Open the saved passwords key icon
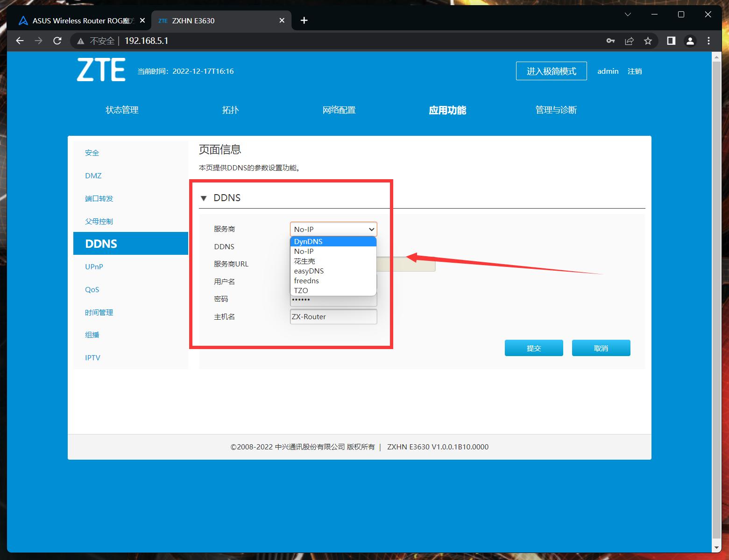This screenshot has height=560, width=729. coord(610,41)
